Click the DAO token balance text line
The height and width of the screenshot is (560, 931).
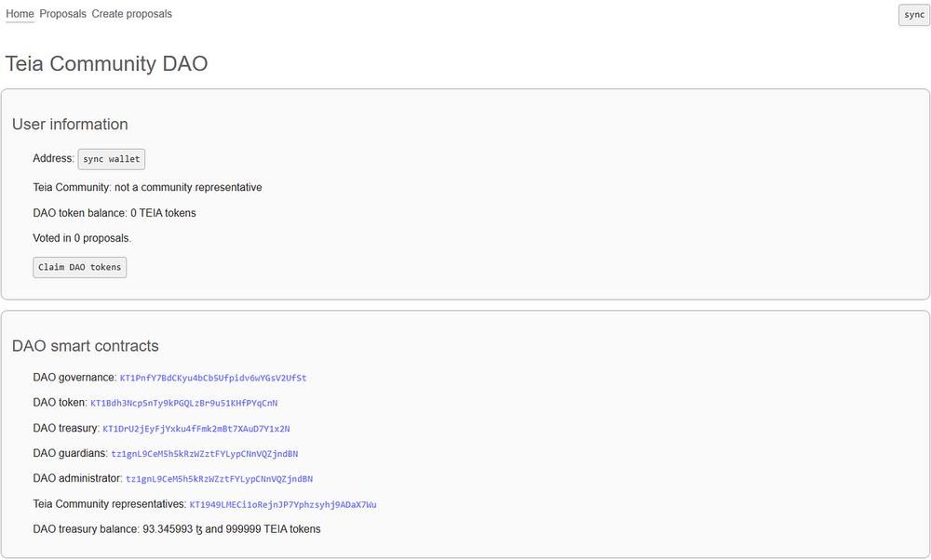pyautogui.click(x=115, y=213)
